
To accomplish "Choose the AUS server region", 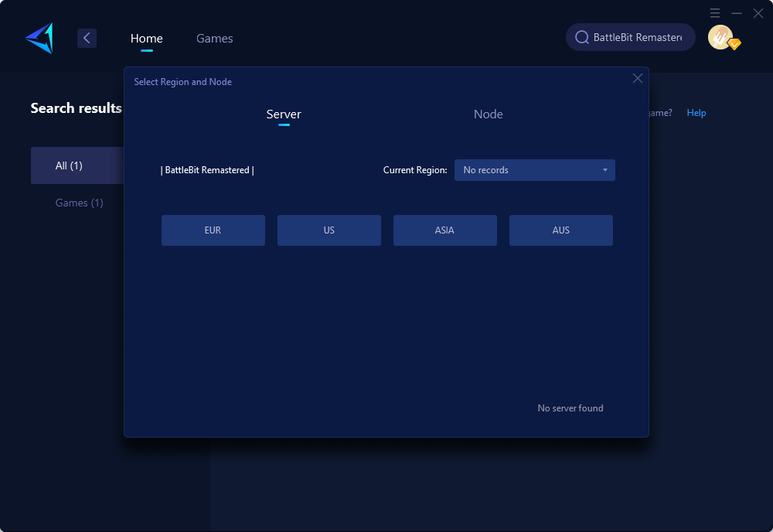I will [x=560, y=230].
